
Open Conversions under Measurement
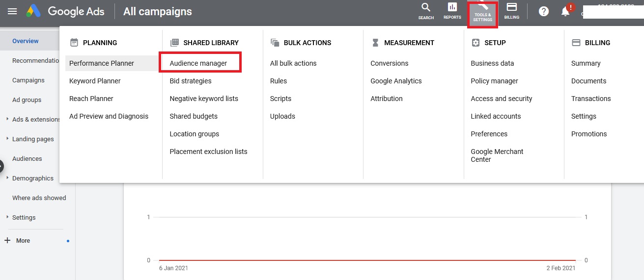click(x=390, y=63)
